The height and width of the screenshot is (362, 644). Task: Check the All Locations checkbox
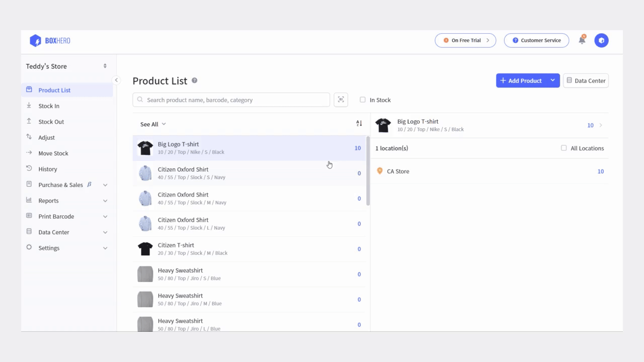[563, 148]
